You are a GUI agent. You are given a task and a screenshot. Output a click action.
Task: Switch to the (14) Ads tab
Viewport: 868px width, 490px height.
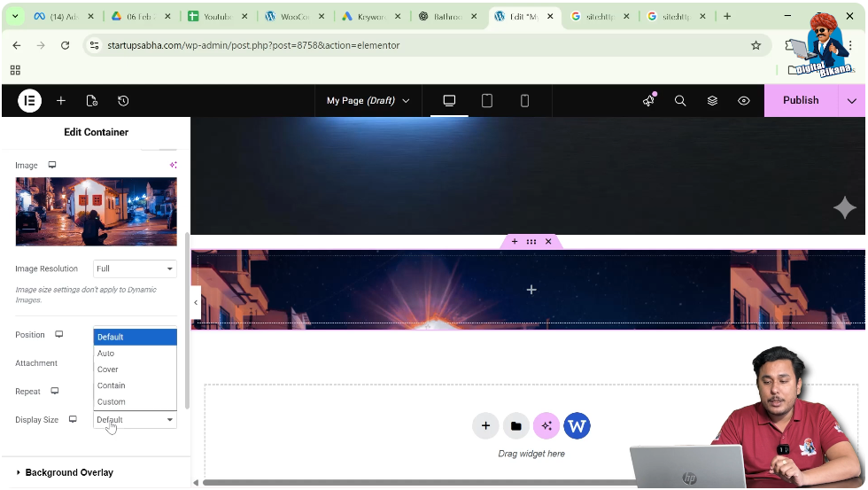click(64, 17)
